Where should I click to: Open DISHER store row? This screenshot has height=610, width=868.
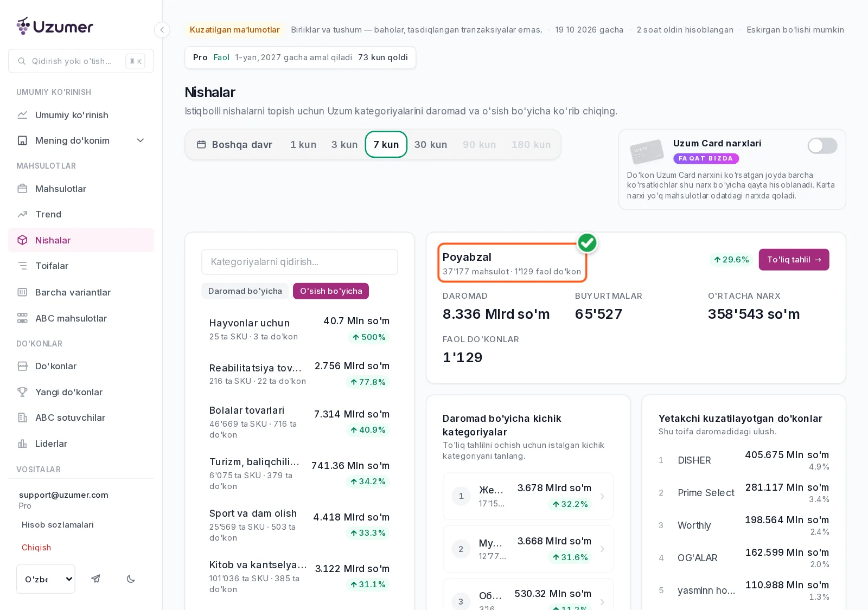tap(744, 460)
